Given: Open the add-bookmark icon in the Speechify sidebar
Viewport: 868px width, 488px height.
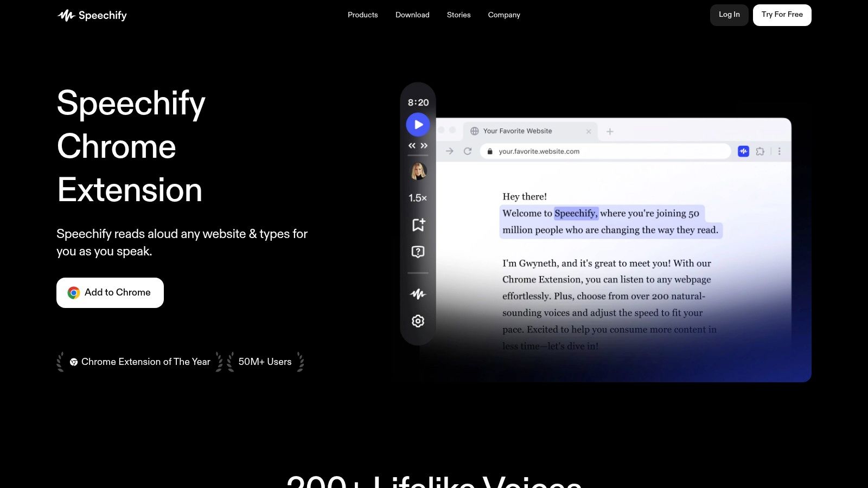Looking at the screenshot, I should pyautogui.click(x=417, y=225).
